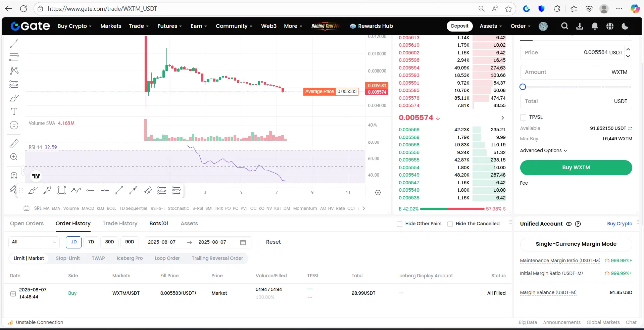Select the 1D time filter
Screen dimensions: 644x330
tap(73, 242)
